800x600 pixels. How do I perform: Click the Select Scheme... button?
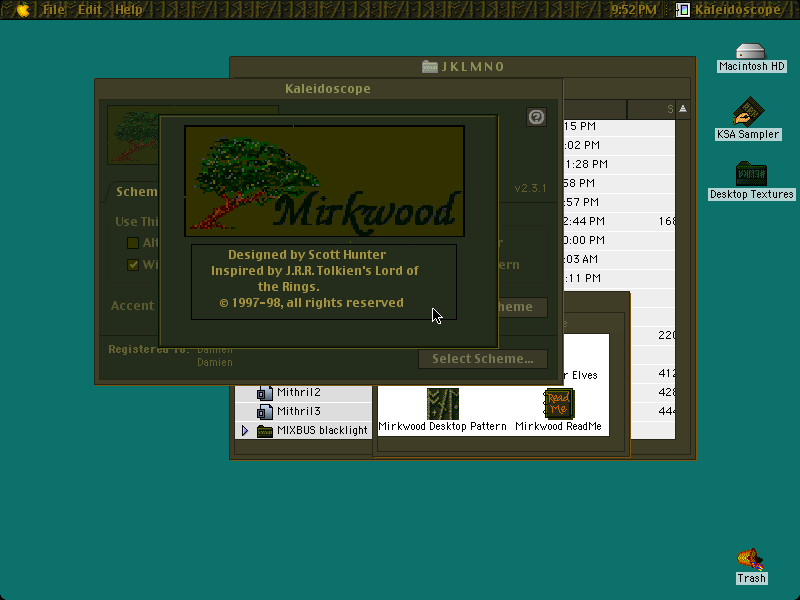click(483, 359)
